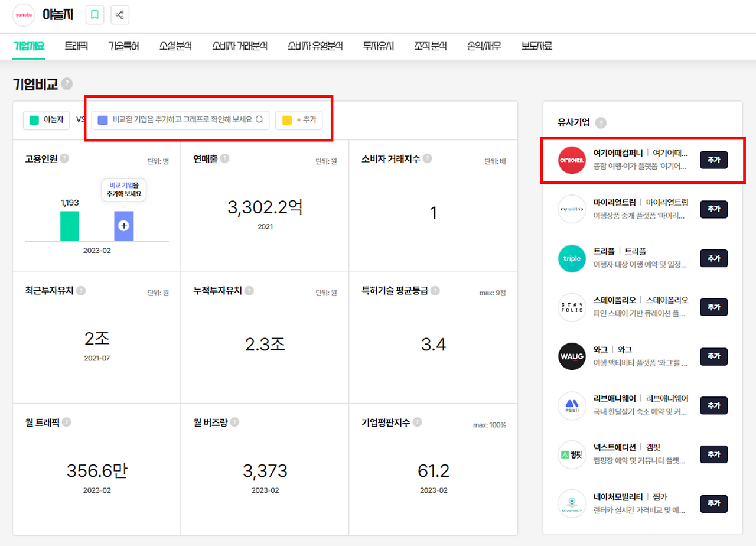This screenshot has height=546, width=756.
Task: Click the share icon beside the bookmark
Action: tap(120, 15)
